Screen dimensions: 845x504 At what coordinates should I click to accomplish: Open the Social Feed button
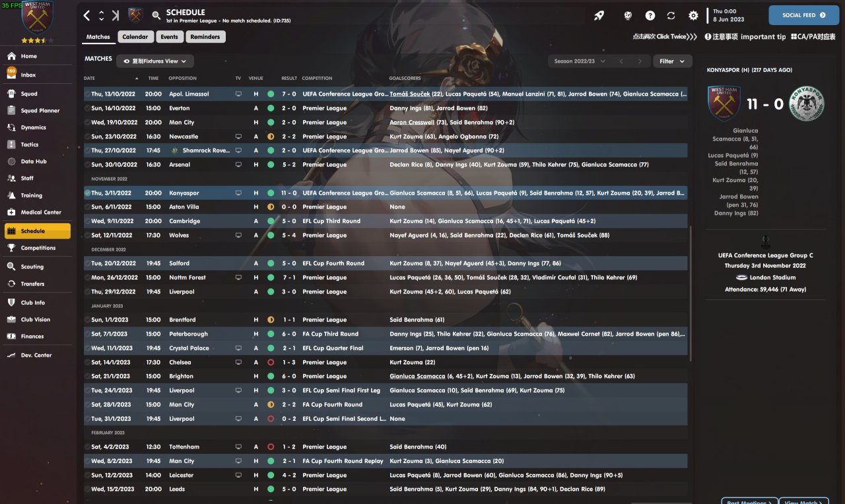[803, 15]
